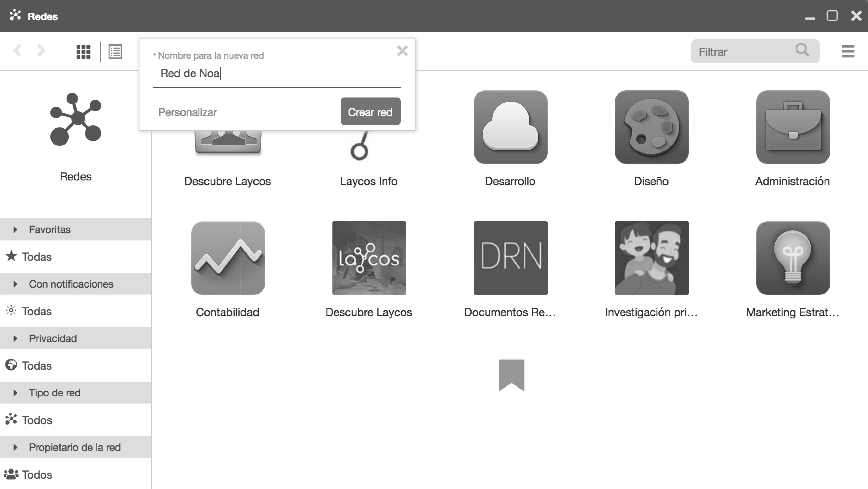Screen dimensions: 868x489
Task: Click the Redes icon in title bar
Action: [15, 15]
